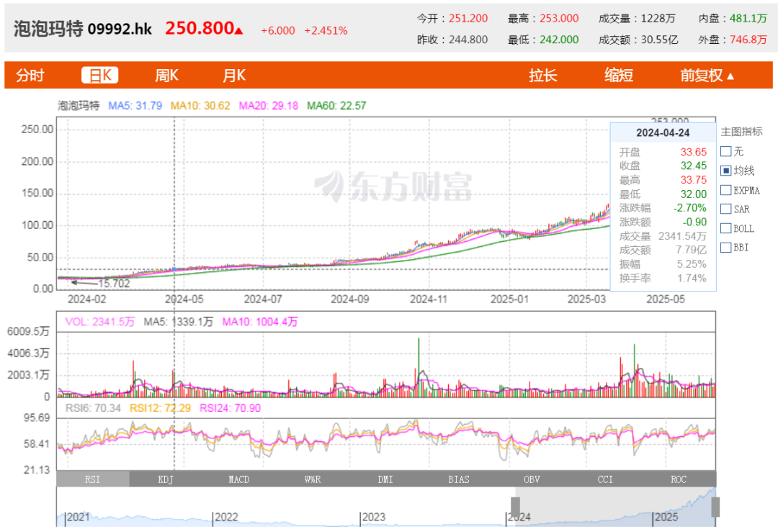Open the 月K monthly chart tab
This screenshot has height=532, width=778.
click(x=234, y=76)
